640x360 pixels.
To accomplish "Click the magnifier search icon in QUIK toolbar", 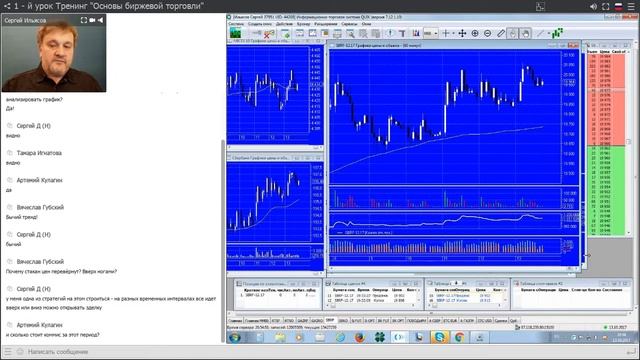I will click(x=350, y=33).
